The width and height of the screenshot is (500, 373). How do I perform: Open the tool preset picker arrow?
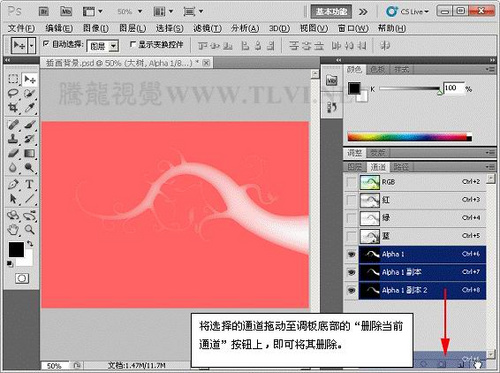point(32,45)
